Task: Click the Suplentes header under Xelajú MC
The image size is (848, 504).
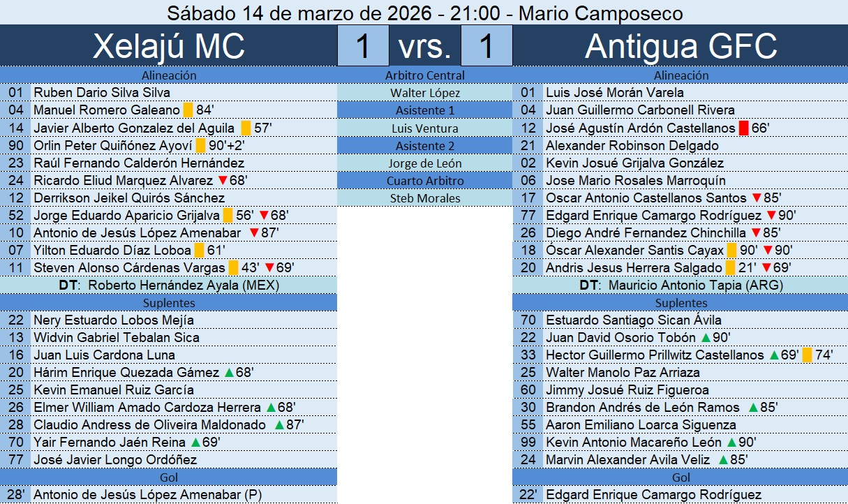Action: click(x=169, y=303)
